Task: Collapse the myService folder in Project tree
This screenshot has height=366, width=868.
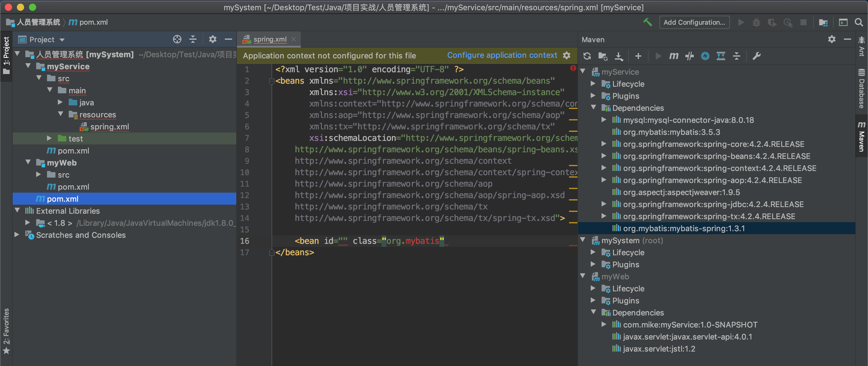Action: click(28, 66)
